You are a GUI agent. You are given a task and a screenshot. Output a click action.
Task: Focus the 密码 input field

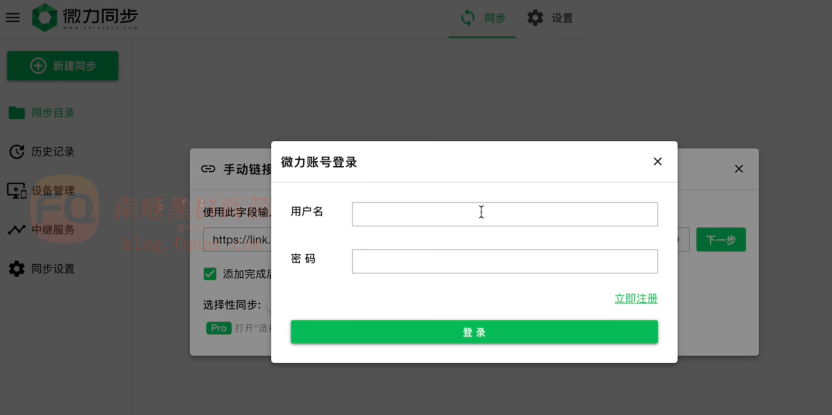click(505, 261)
